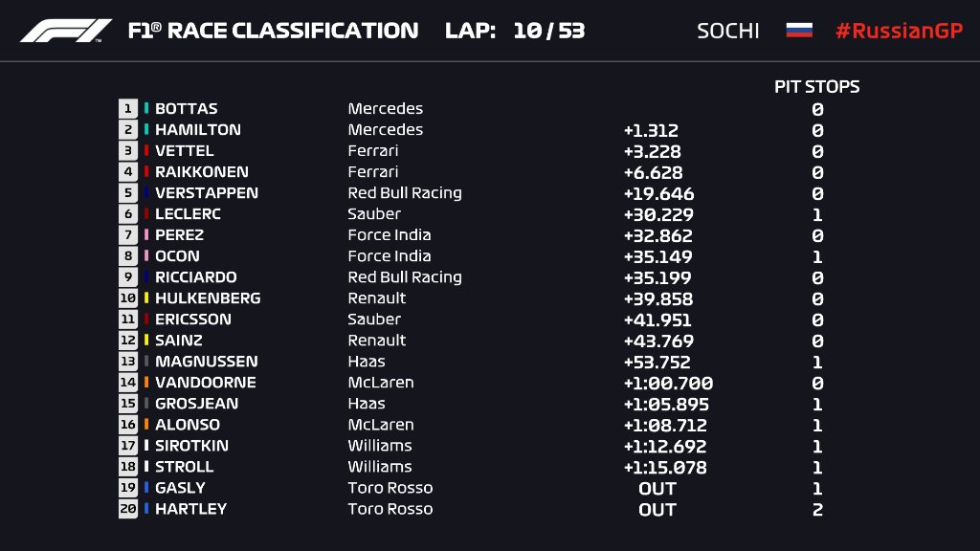This screenshot has width=980, height=551.
Task: Click the Williams team name for SIROTKIN
Action: pos(380,446)
